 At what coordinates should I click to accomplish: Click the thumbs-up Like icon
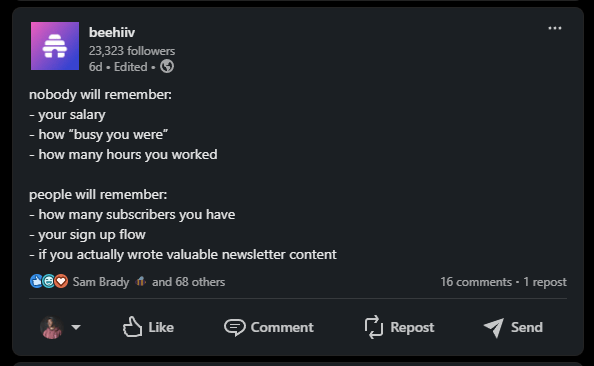click(132, 327)
